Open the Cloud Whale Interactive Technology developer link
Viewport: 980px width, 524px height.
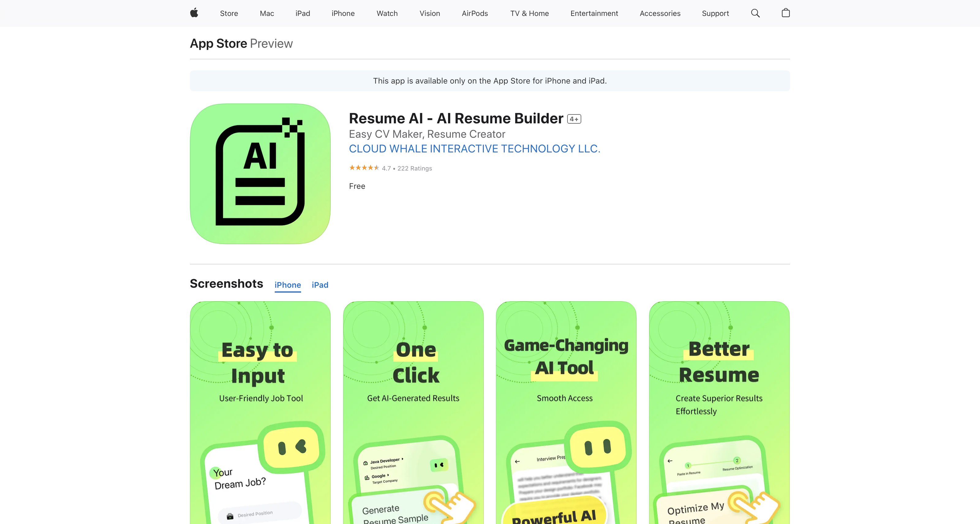coord(475,149)
